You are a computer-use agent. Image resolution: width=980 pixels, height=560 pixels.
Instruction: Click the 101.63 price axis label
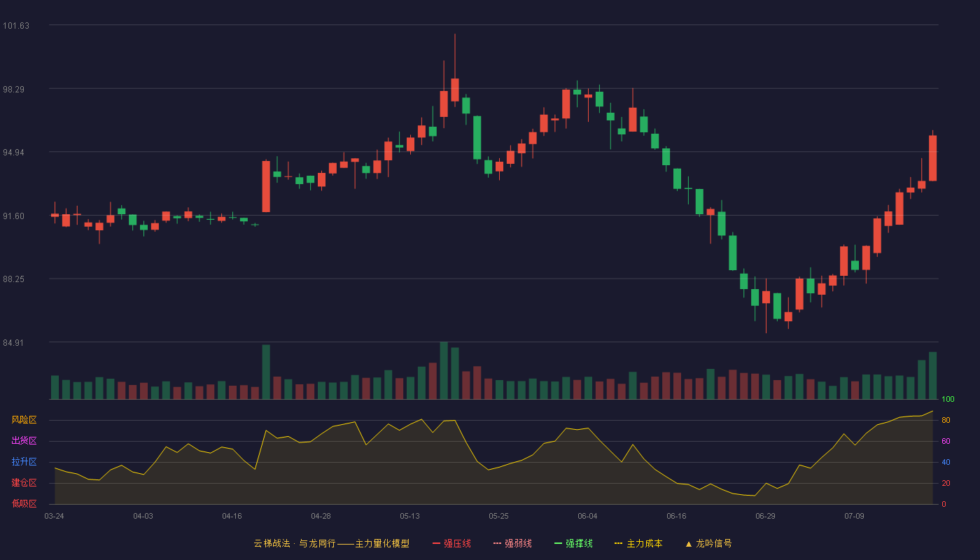[16, 26]
